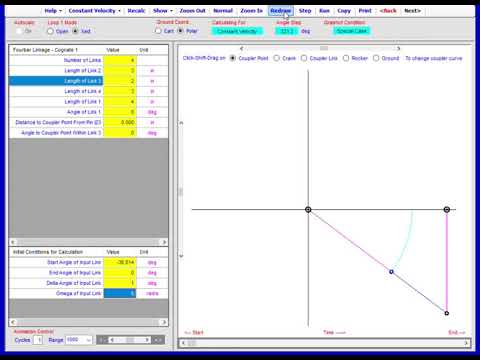The image size is (480, 360).
Task: Click left arrow of the time scrollbar
Action: tap(183, 343)
